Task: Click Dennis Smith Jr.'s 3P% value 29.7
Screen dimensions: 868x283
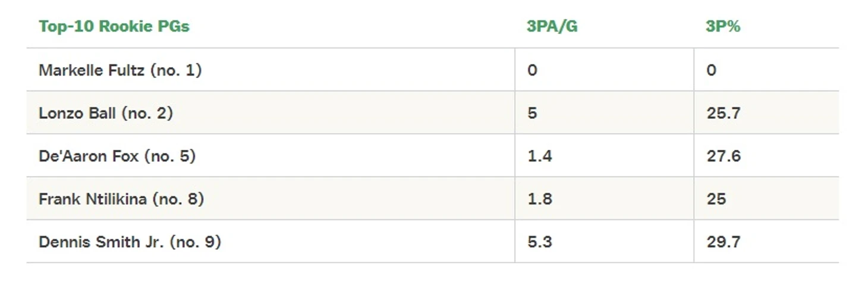Action: tap(724, 242)
